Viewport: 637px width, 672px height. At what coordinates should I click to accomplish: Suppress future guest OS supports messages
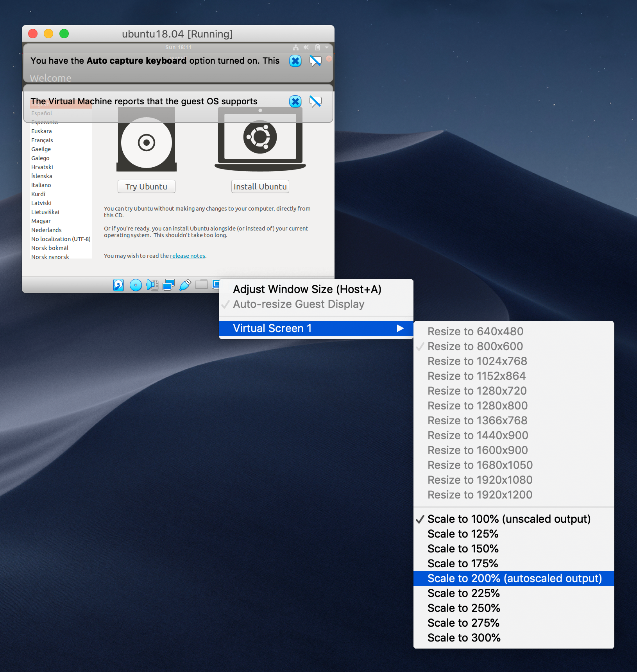(315, 102)
